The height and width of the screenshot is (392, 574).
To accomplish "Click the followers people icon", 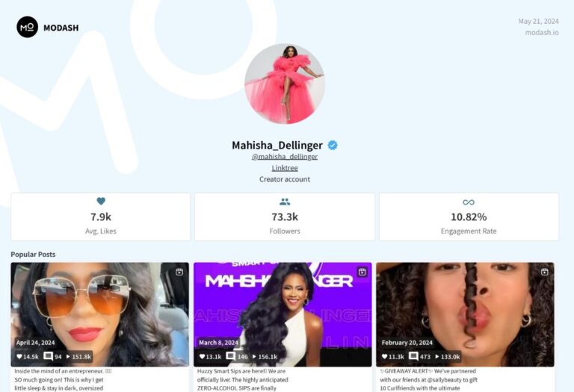I will pos(285,202).
